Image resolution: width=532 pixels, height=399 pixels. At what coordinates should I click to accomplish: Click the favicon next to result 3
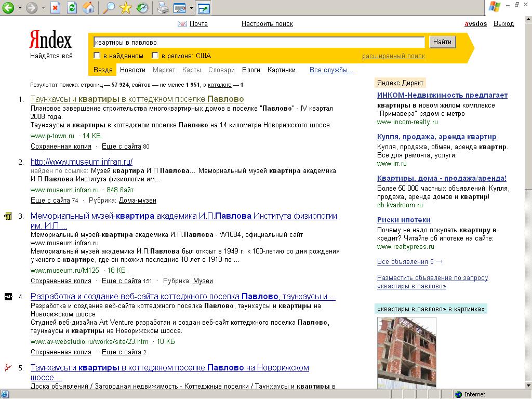point(8,216)
